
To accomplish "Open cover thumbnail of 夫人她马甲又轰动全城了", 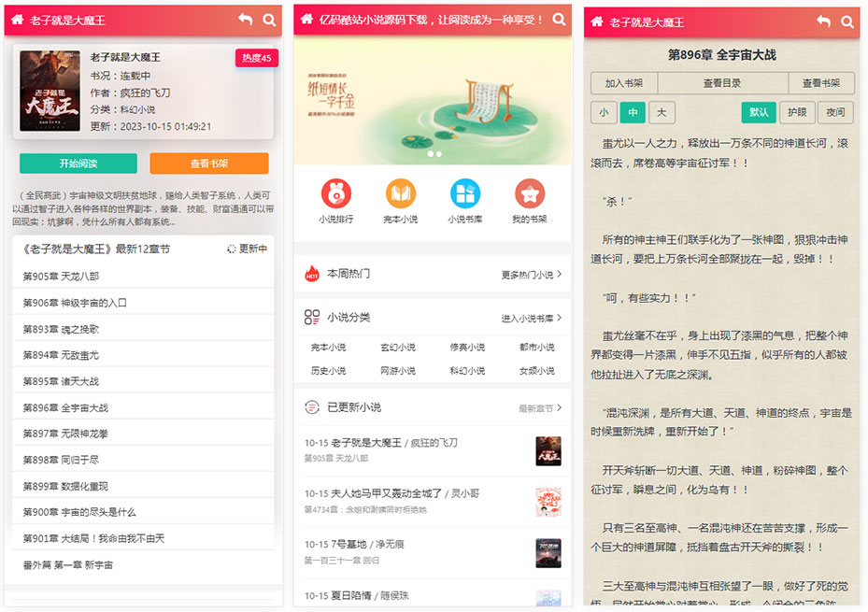I will [x=548, y=502].
